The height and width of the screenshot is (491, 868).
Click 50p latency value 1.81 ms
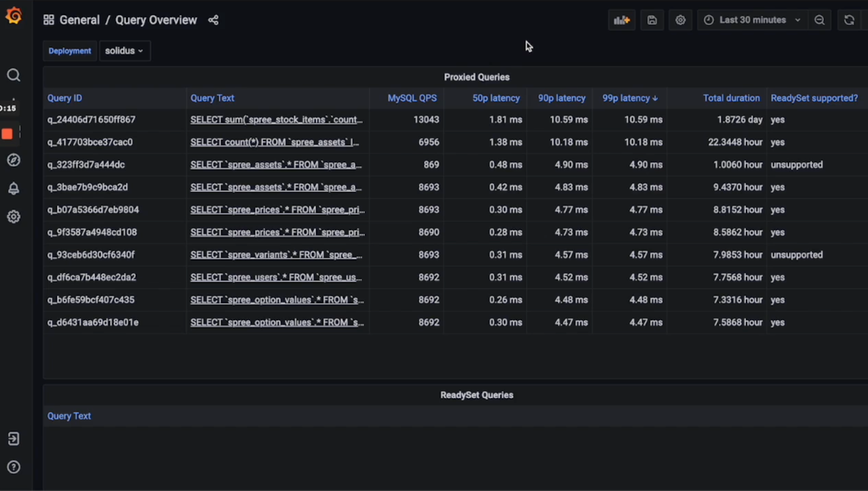click(x=506, y=119)
